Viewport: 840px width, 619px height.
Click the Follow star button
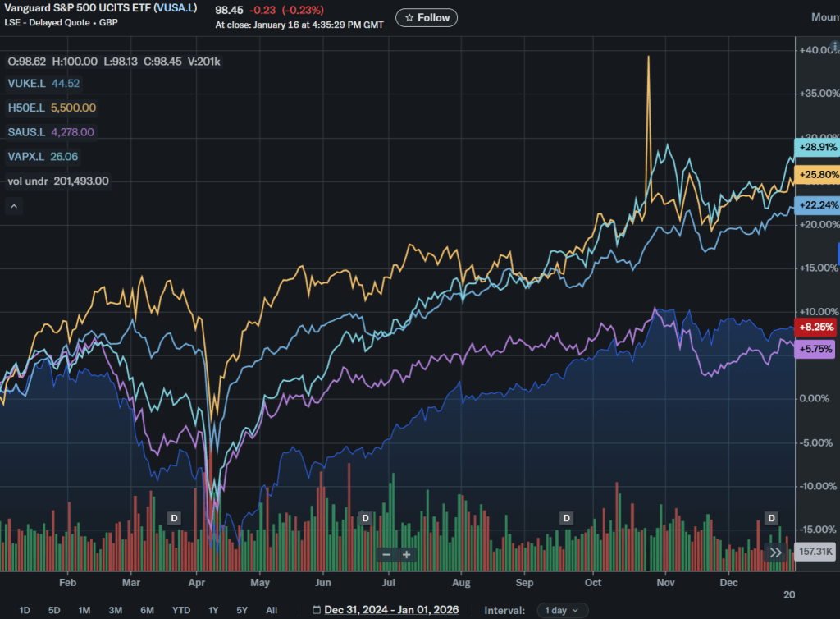click(427, 17)
